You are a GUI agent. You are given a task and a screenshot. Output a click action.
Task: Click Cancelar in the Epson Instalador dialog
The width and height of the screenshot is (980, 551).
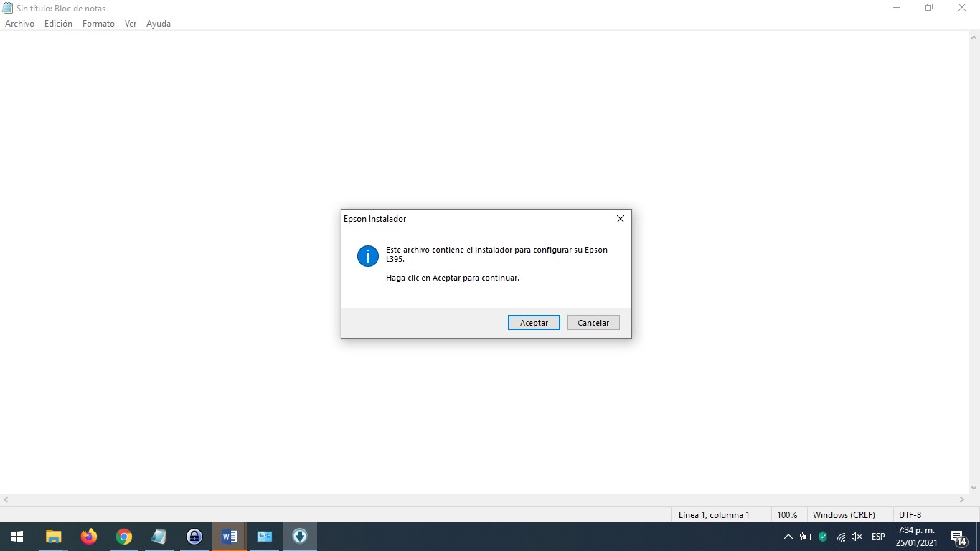[x=593, y=323]
